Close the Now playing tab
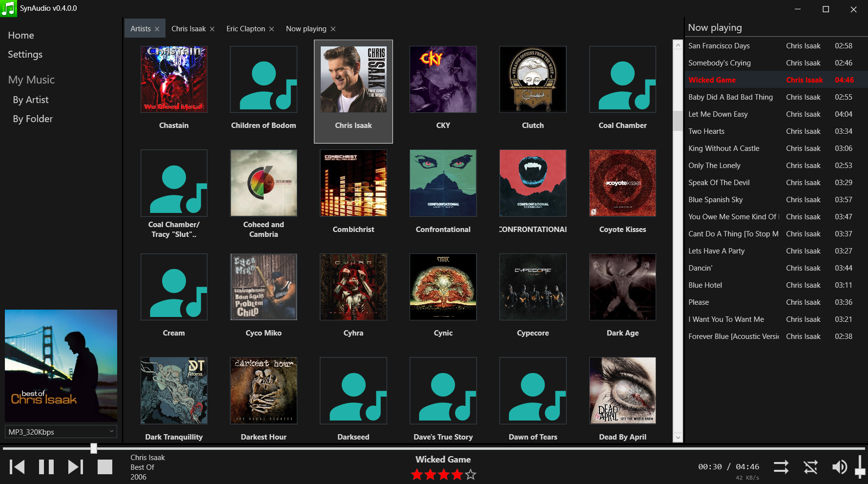Screen dimensions: 868x484 pos(333,29)
